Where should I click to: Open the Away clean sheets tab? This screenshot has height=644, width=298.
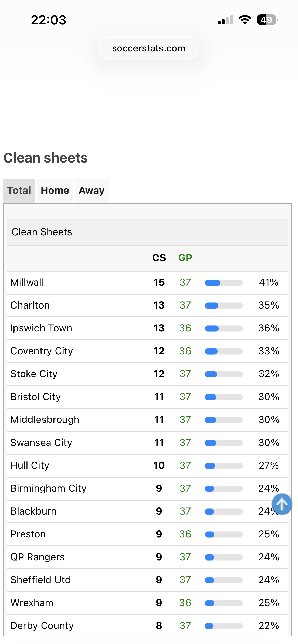coord(92,191)
